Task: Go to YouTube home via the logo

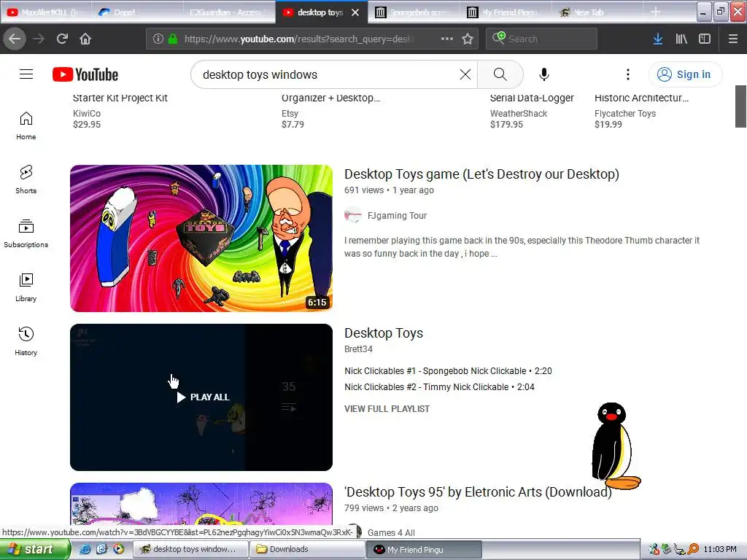Action: 85,74
